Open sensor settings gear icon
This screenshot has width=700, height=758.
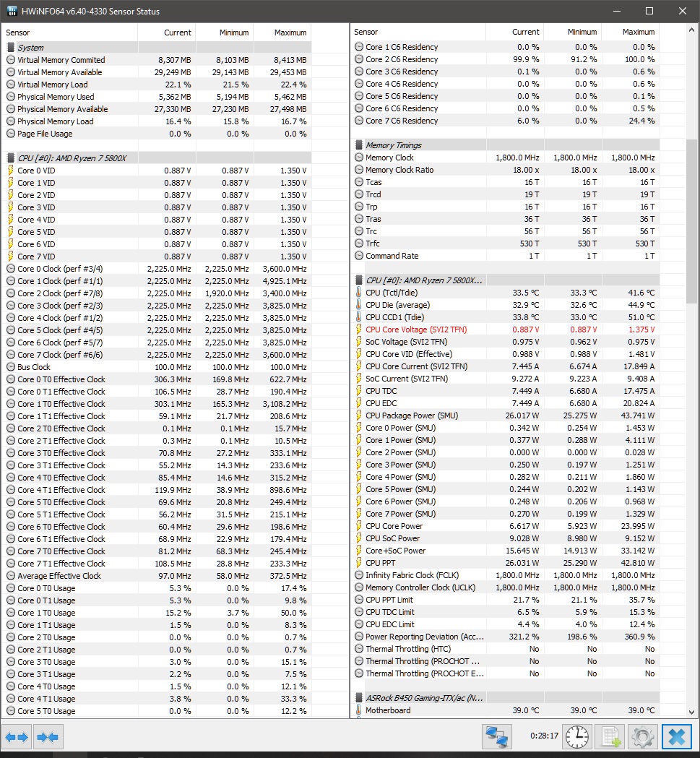pos(643,737)
